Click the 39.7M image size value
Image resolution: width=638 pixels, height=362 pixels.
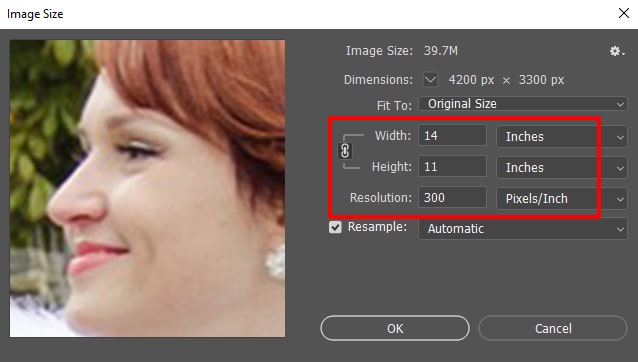pyautogui.click(x=441, y=51)
